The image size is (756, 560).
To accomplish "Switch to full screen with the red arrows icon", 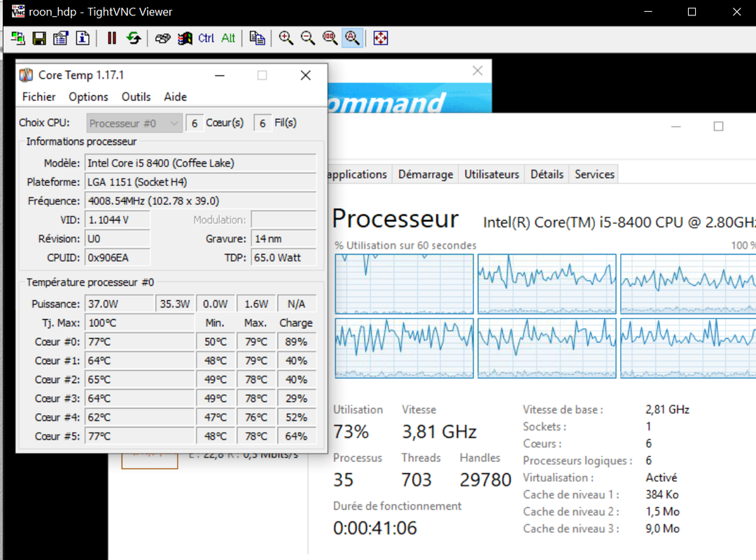I will click(x=380, y=38).
